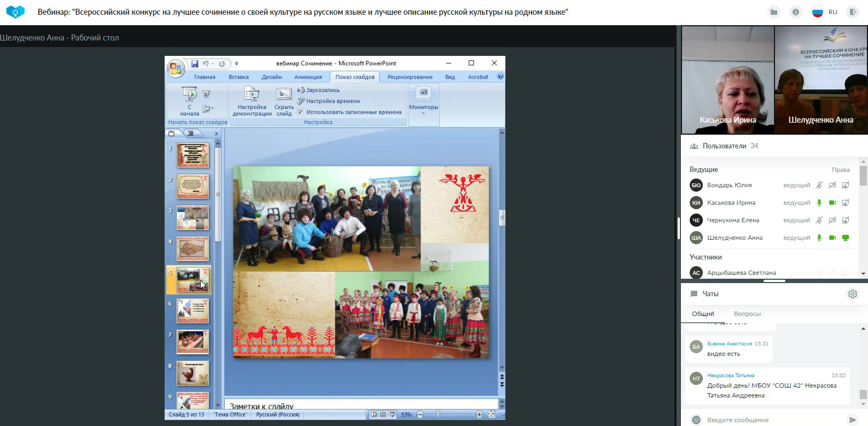Select slide 8 thumbnail
The width and height of the screenshot is (868, 426).
pos(193,373)
